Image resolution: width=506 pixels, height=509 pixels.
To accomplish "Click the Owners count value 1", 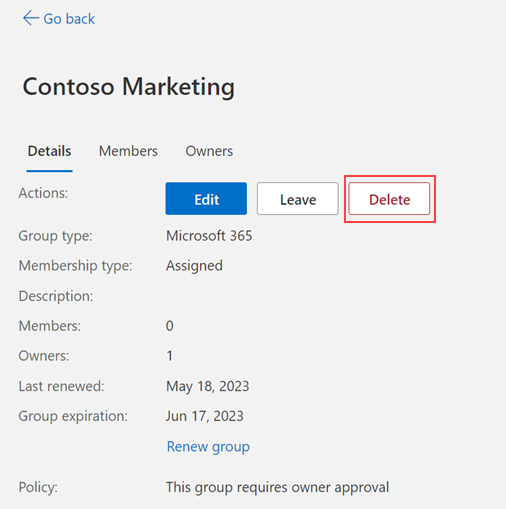I will tap(170, 356).
